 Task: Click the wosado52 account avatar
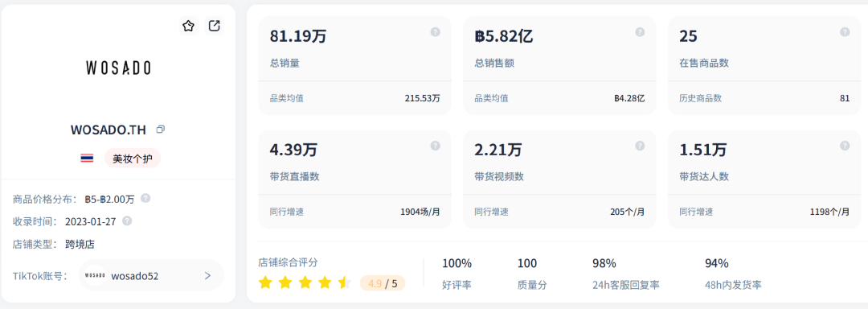tap(95, 275)
